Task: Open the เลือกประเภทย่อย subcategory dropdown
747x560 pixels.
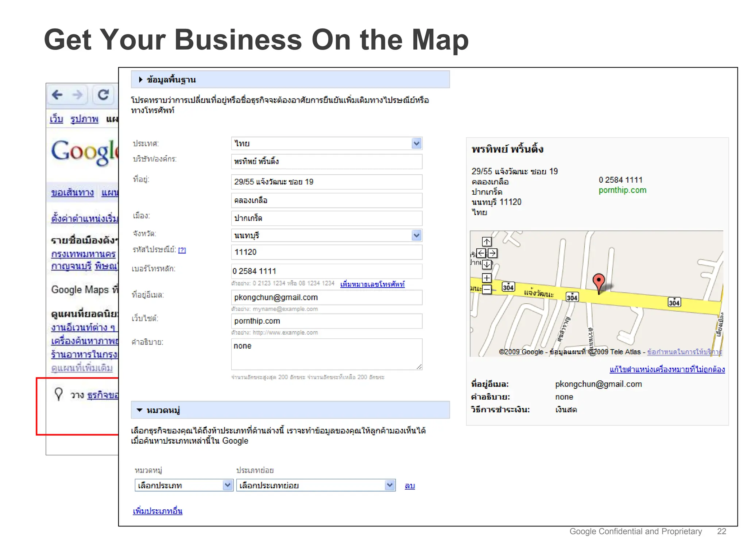Action: click(x=316, y=485)
